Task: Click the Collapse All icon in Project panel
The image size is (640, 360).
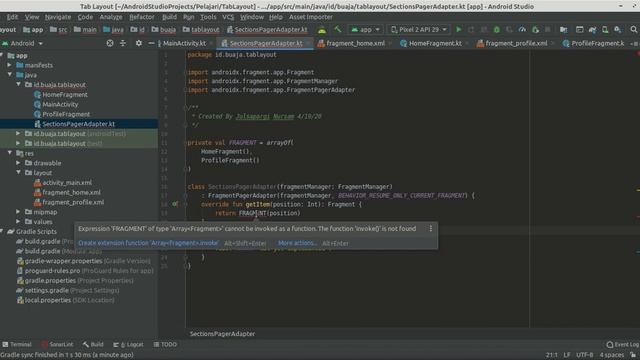Action: [x=123, y=43]
